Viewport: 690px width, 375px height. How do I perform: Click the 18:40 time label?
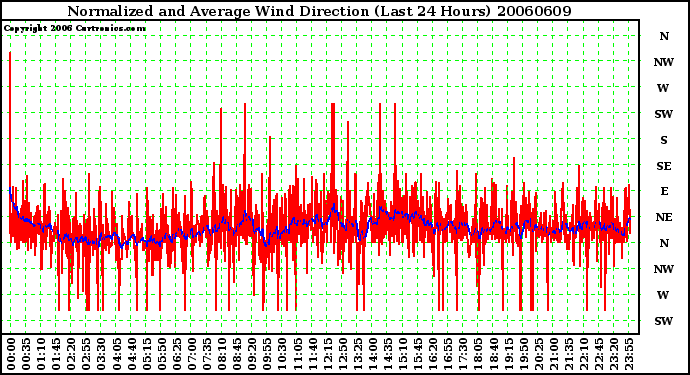[493, 354]
